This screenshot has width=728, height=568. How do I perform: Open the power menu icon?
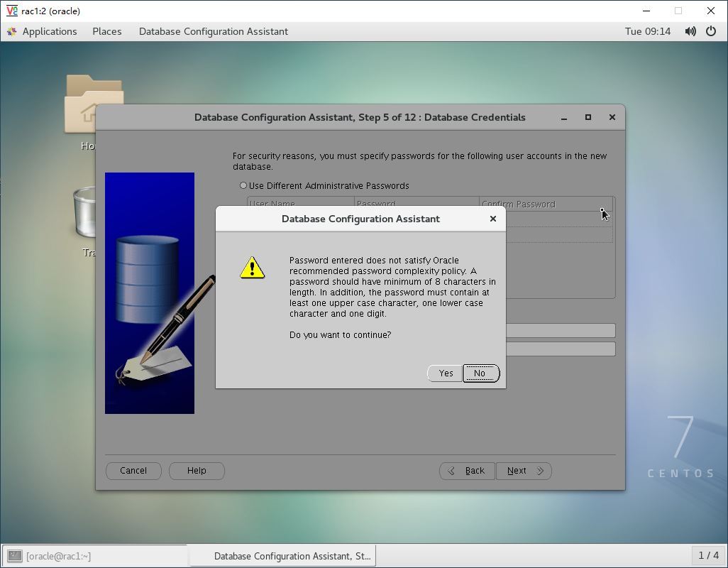pos(711,31)
